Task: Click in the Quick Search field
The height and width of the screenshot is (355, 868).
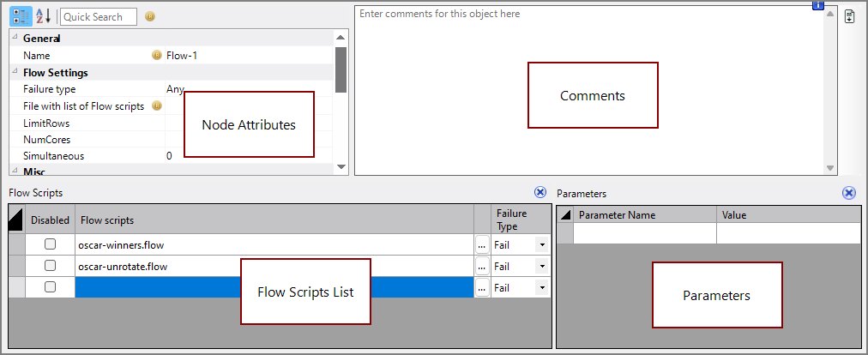Action: (98, 16)
